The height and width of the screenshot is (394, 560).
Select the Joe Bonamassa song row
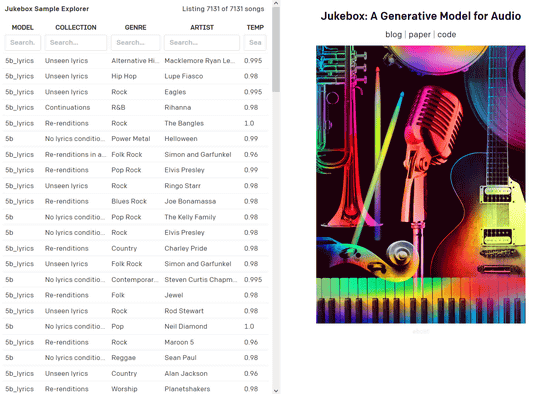click(135, 201)
